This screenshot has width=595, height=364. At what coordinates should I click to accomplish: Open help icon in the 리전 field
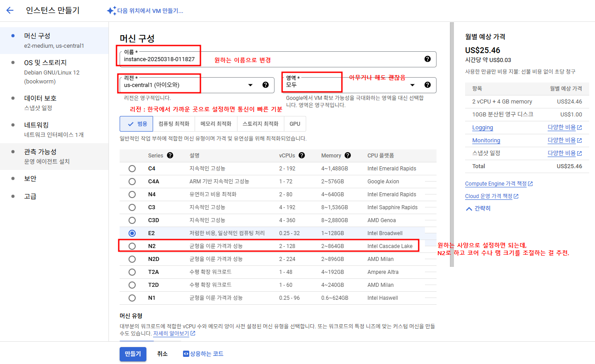pos(266,85)
